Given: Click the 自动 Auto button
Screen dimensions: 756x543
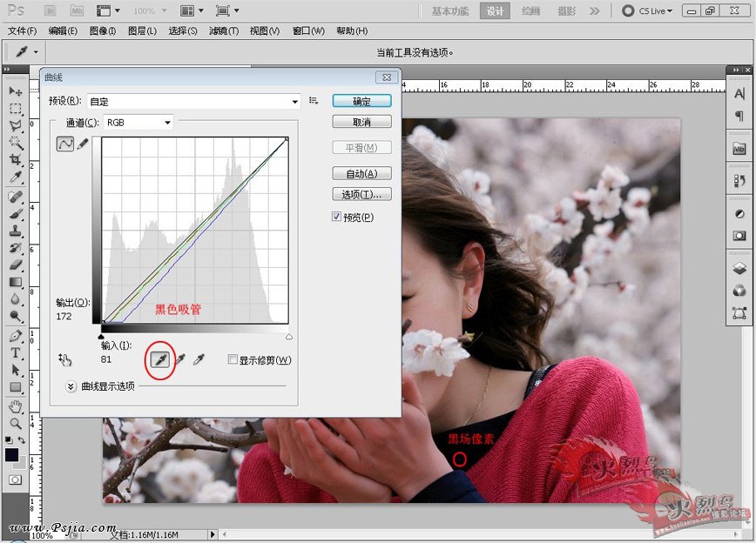Looking at the screenshot, I should click(361, 174).
